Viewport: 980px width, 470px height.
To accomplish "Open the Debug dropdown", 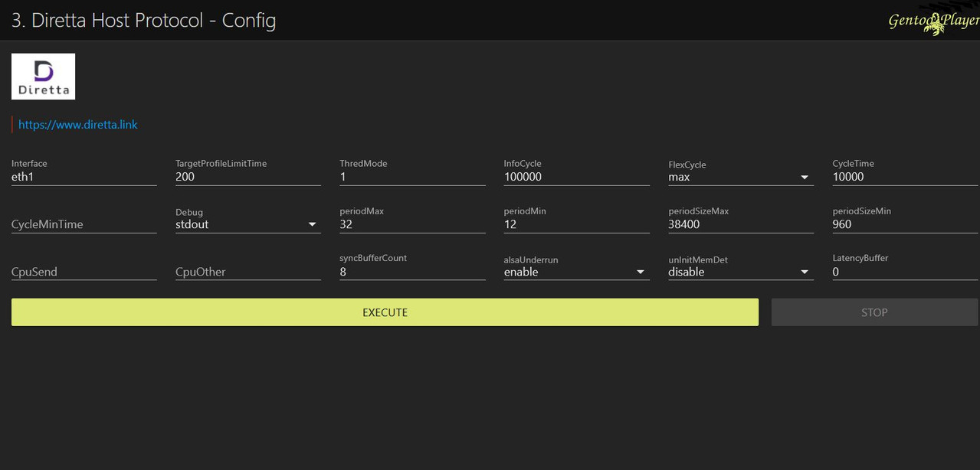I will coord(247,224).
